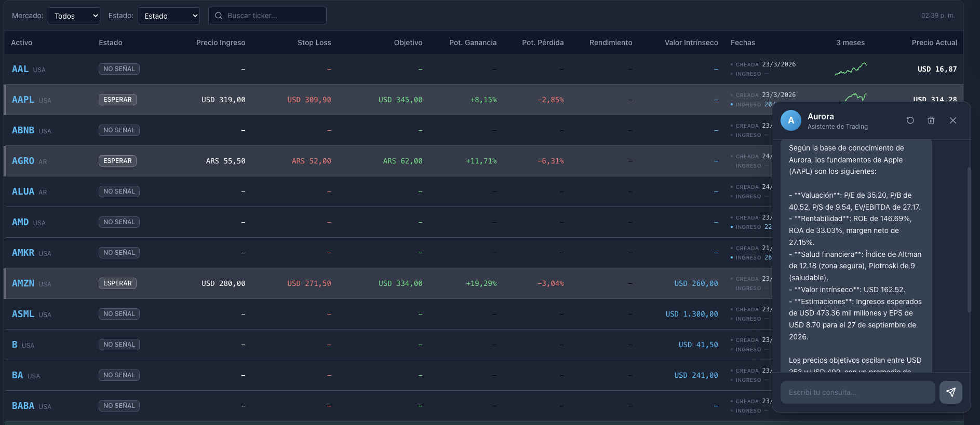Expand the Estado filter dropdown
This screenshot has height=425, width=980.
coord(169,16)
